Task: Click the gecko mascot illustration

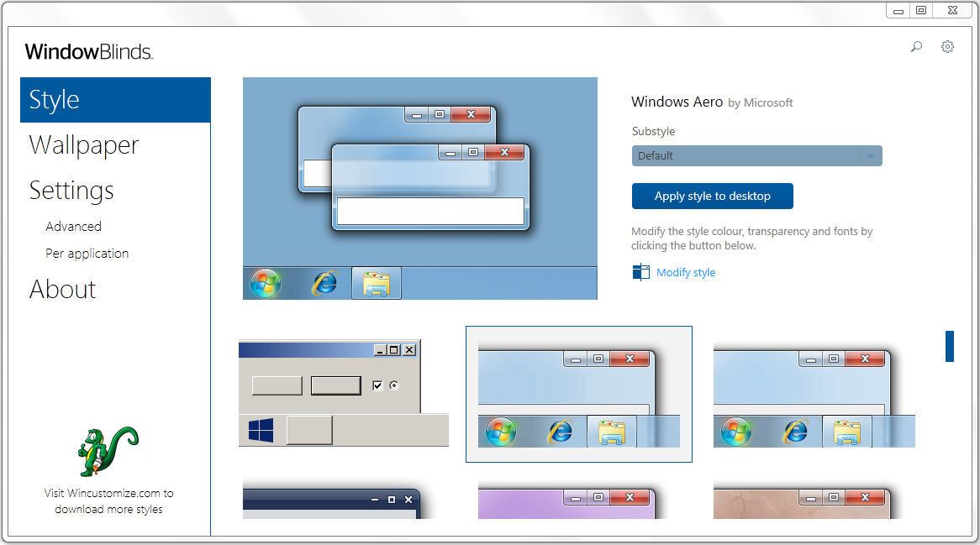Action: pyautogui.click(x=108, y=452)
